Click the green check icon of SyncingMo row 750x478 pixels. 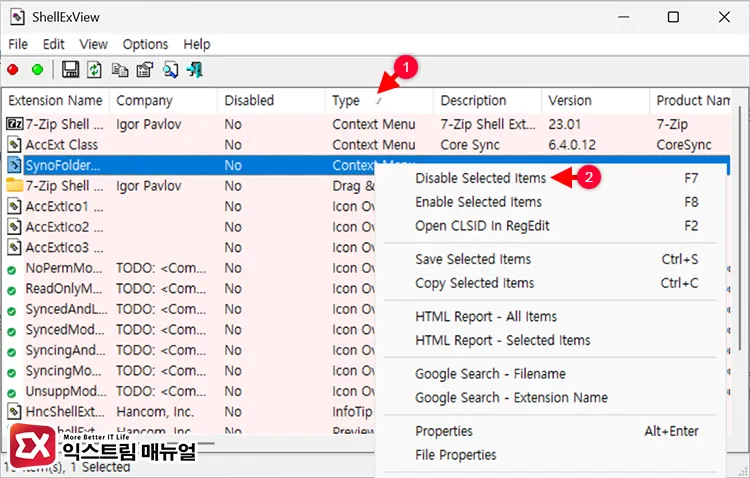tap(11, 373)
